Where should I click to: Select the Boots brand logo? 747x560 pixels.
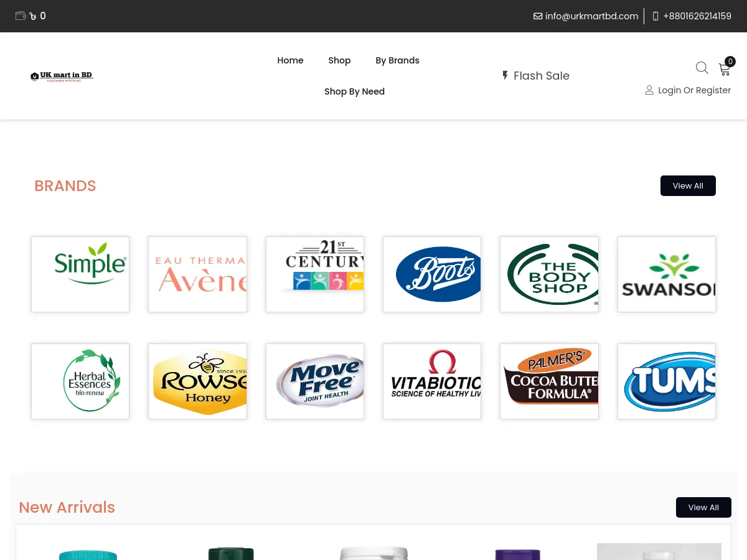432,274
